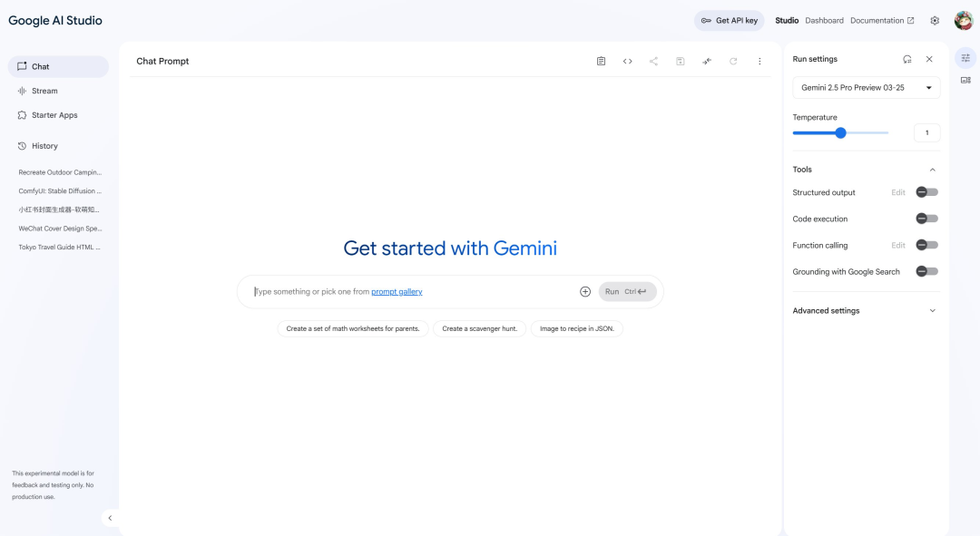Select Chat in the sidebar
Screen dimensions: 980x536
(58, 67)
